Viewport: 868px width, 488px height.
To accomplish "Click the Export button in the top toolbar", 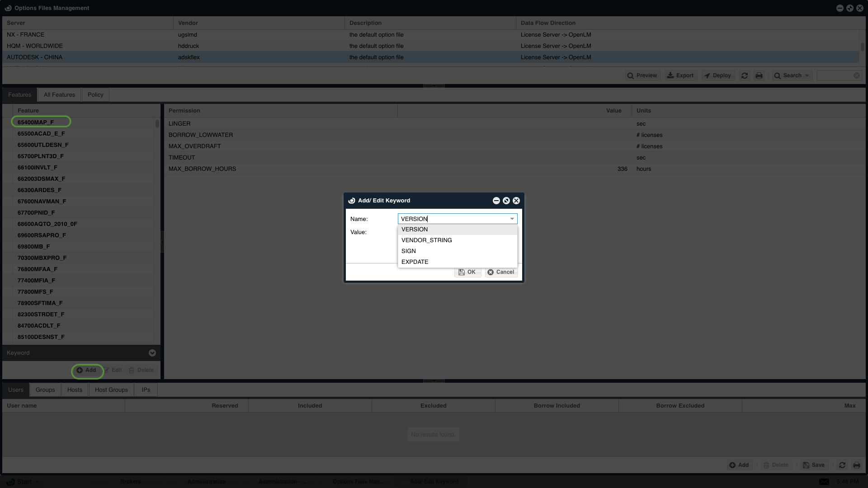I will coord(680,75).
